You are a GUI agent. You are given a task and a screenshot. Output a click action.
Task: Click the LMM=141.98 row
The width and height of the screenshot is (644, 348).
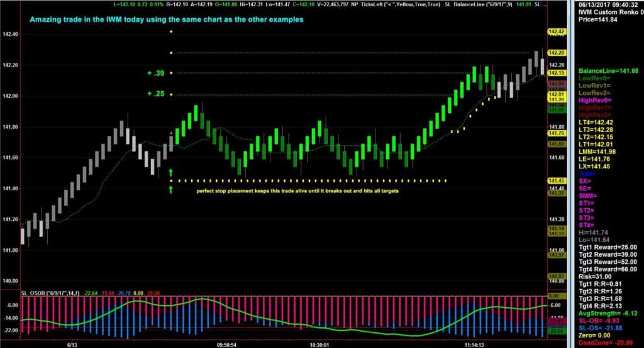[x=597, y=152]
